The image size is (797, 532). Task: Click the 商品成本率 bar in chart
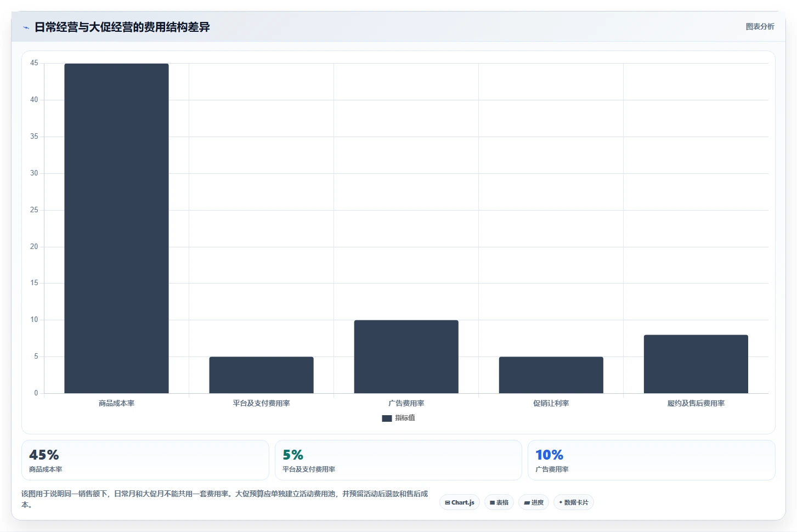click(x=116, y=228)
